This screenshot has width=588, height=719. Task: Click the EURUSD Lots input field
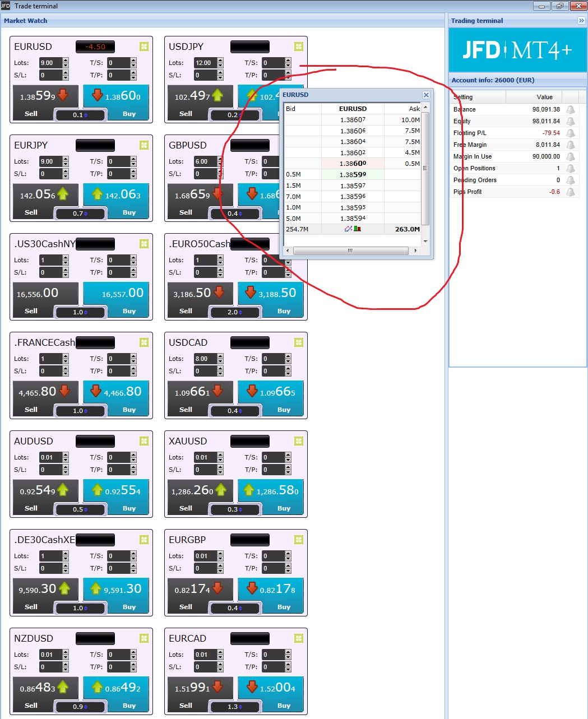[50, 63]
